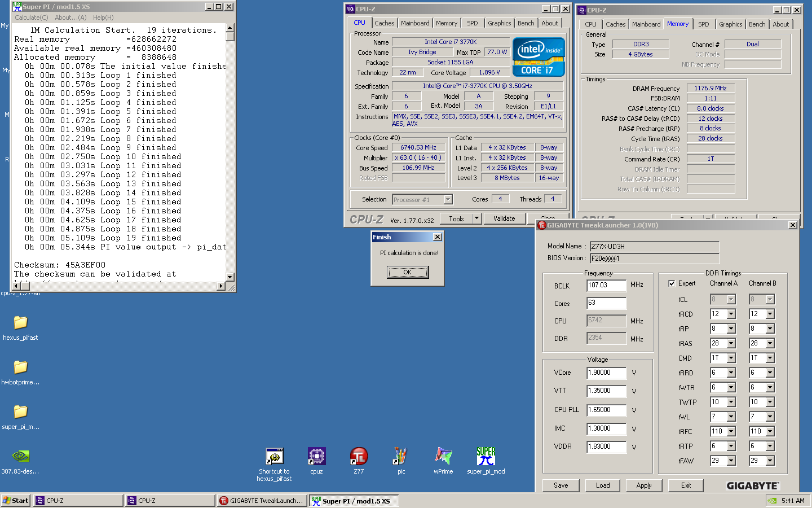Toggle the Expert checkbox in DDR Timings
This screenshot has height=508, width=812.
click(x=672, y=284)
